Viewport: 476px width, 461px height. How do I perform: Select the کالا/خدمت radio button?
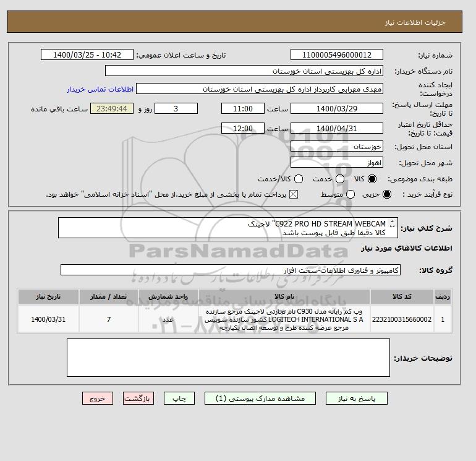pyautogui.click(x=299, y=179)
